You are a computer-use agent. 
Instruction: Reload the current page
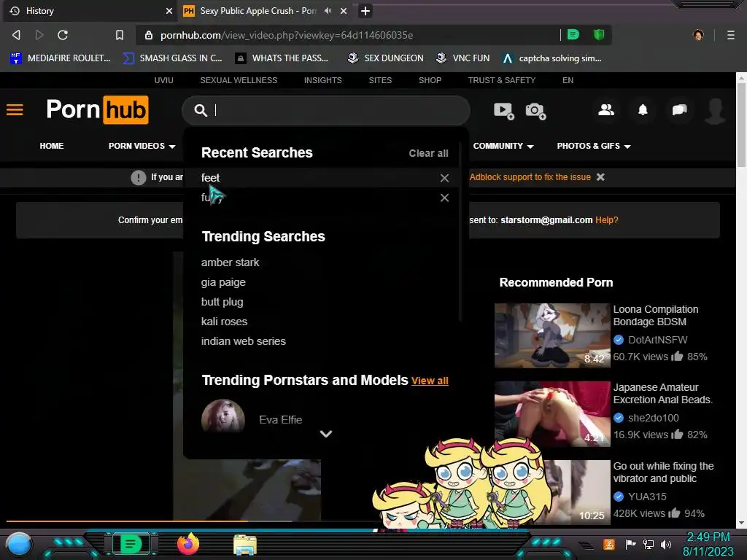point(63,35)
